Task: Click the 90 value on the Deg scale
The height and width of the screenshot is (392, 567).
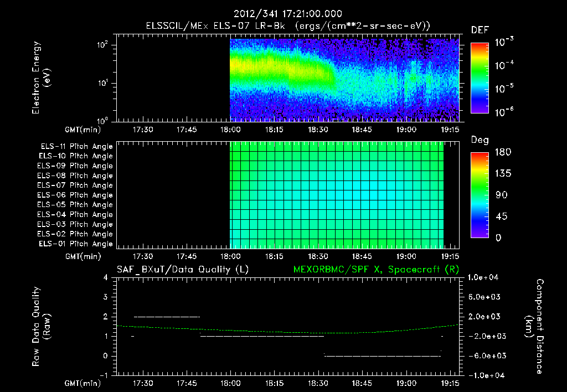Action: pos(502,195)
